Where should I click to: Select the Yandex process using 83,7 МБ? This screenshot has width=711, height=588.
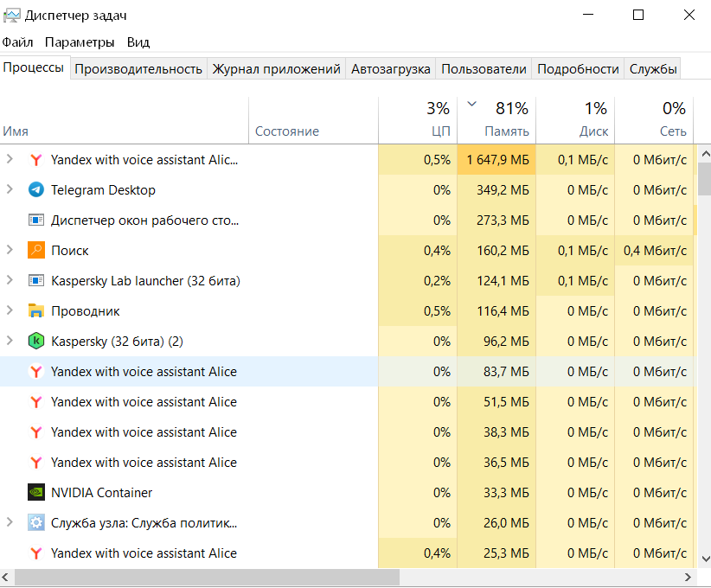[144, 372]
